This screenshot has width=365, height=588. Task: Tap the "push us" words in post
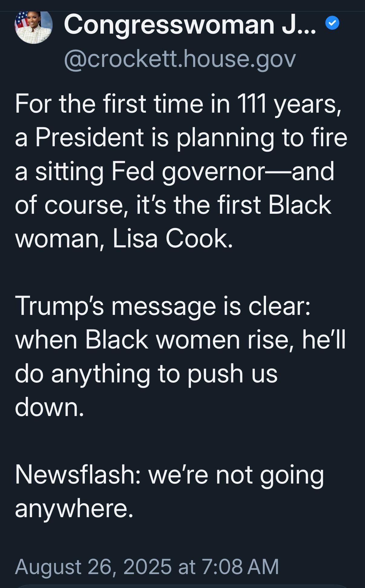[232, 374]
